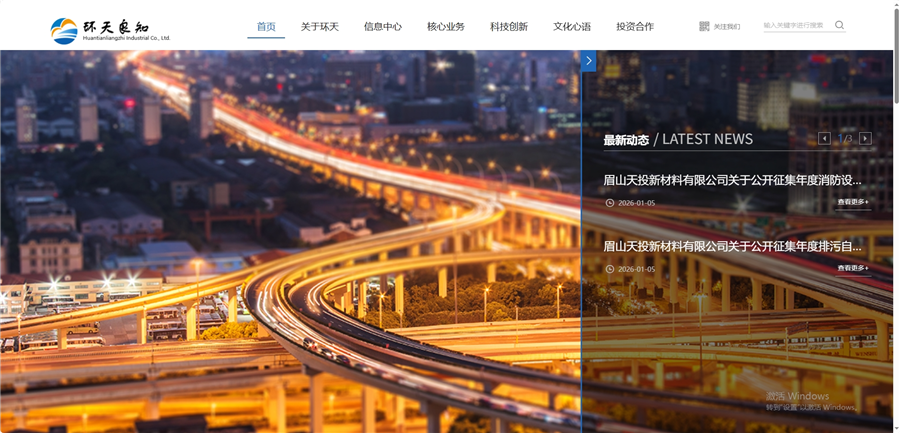
Task: Open the 首页 navigation tab
Action: [266, 27]
